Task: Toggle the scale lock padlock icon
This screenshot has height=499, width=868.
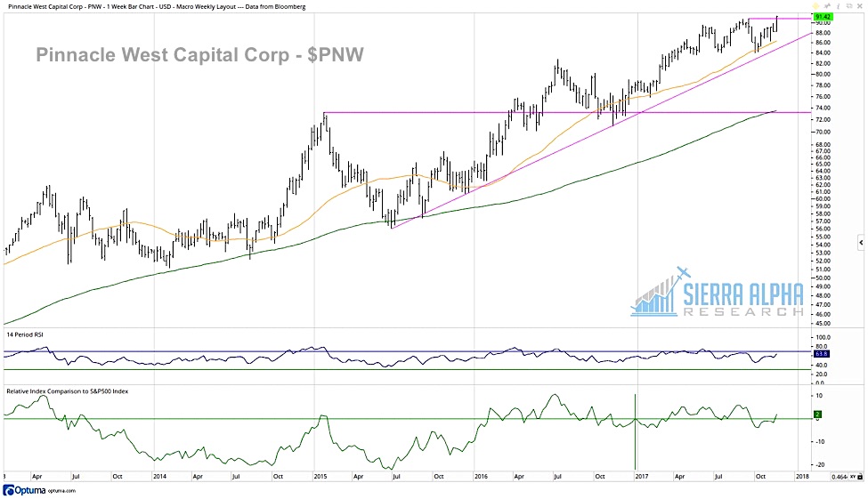Action: pyautogui.click(x=862, y=477)
